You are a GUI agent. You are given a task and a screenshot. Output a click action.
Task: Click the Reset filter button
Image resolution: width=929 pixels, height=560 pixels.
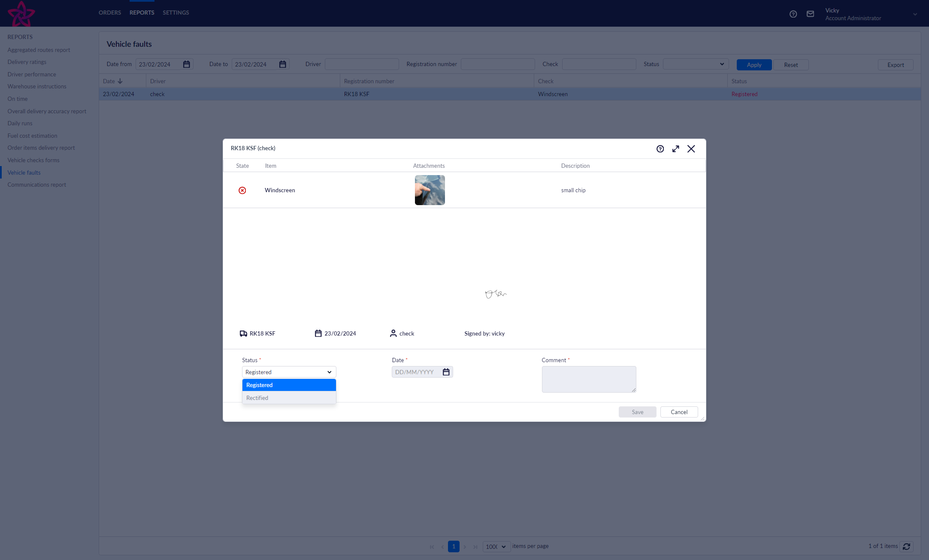[791, 65]
